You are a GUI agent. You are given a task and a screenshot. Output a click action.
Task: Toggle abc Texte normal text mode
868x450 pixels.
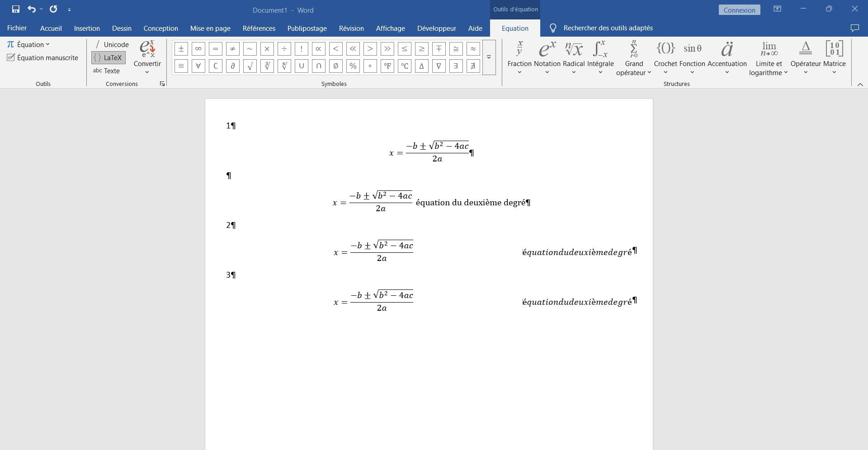(107, 71)
